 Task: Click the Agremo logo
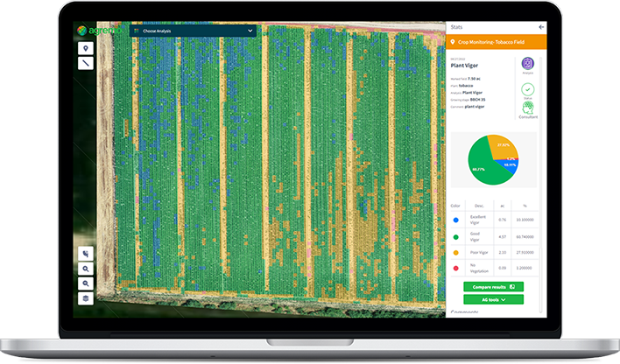100,31
